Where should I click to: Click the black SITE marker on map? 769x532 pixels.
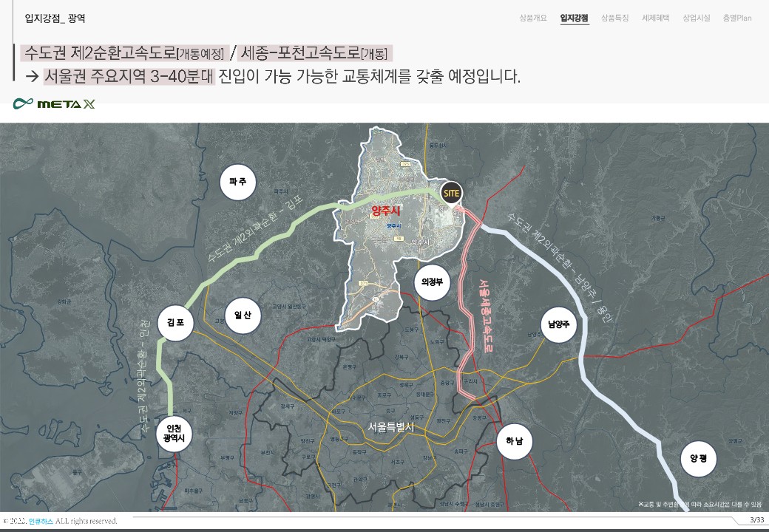click(x=451, y=193)
